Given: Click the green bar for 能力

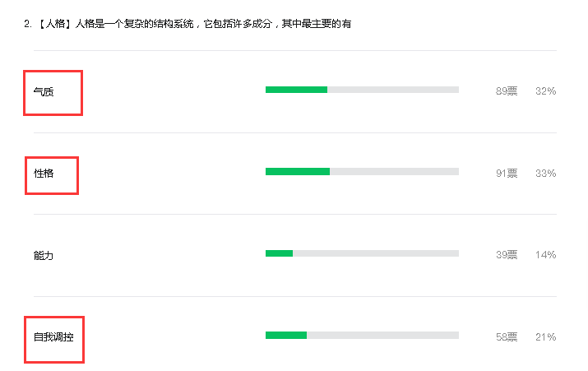Looking at the screenshot, I should 279,253.
